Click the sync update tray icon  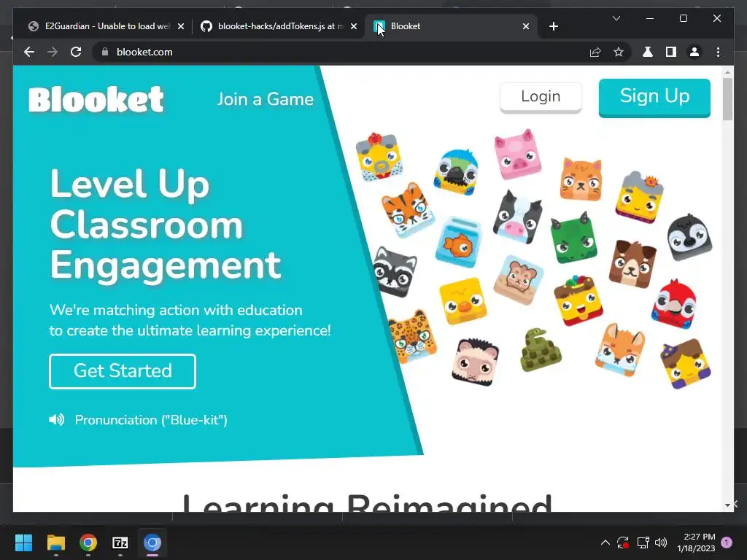pos(623,542)
